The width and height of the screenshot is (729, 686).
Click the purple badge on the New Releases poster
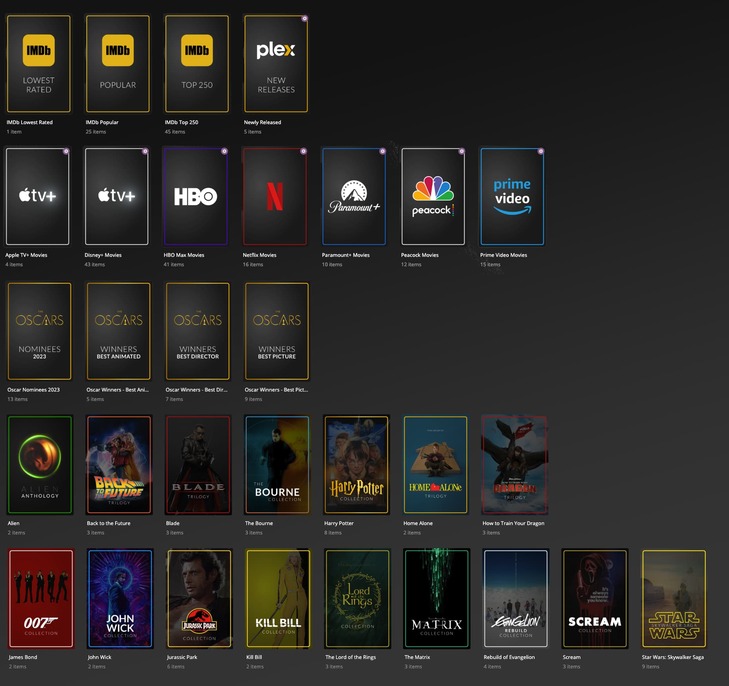[305, 19]
